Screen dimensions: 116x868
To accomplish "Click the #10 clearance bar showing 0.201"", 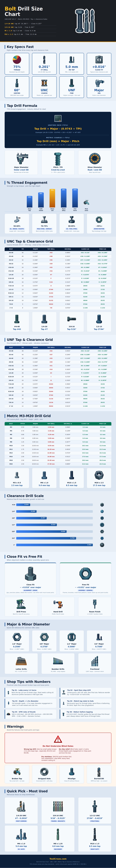I will click(x=23, y=505).
